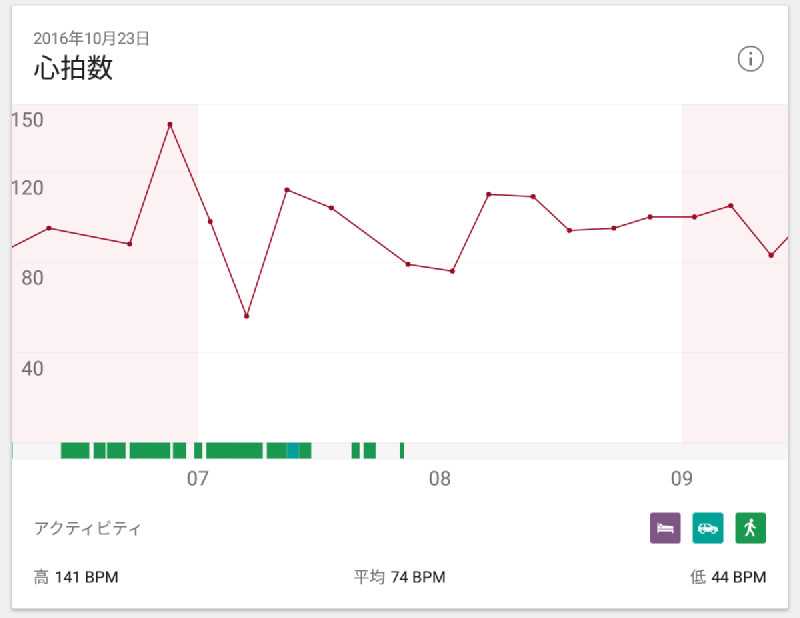Click the teal activity segment in activity bar
This screenshot has width=800, height=618.
pos(293,451)
